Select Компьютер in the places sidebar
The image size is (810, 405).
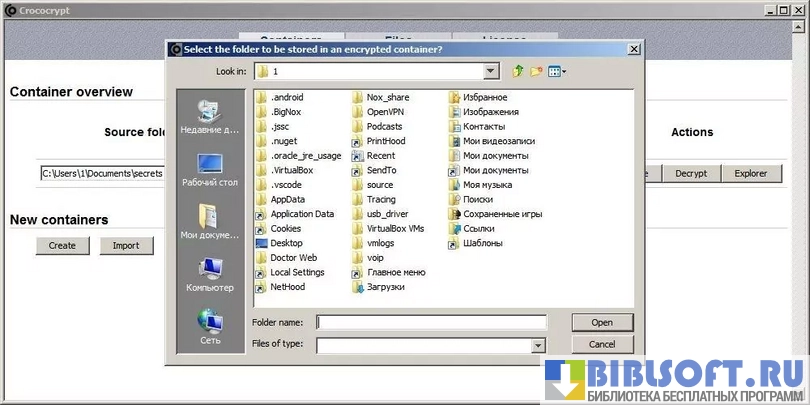coord(210,273)
